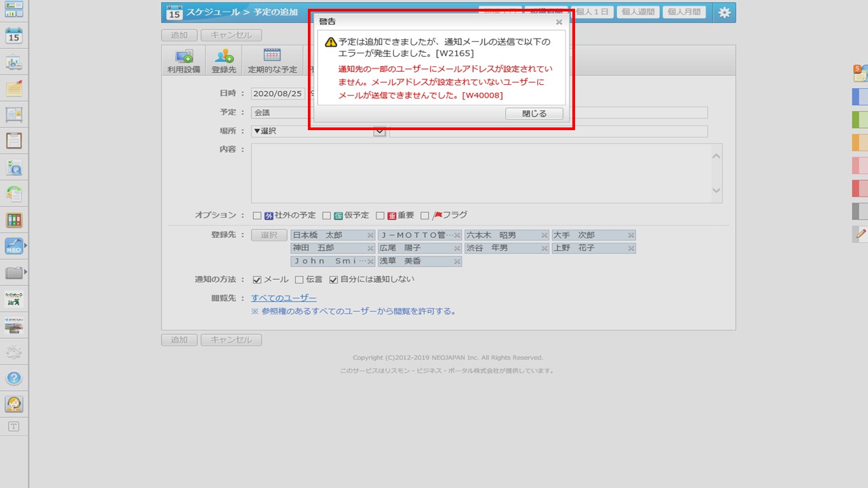Click the 内容 scrollbar up arrow

coord(716,156)
